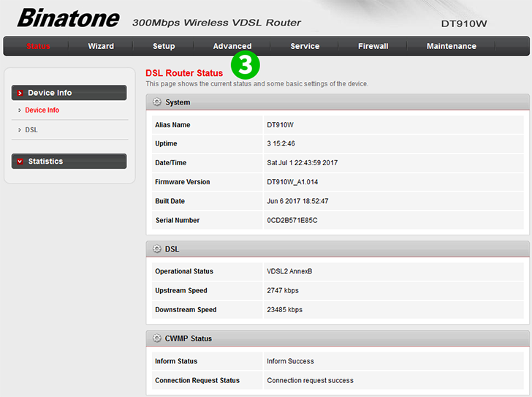This screenshot has width=532, height=397.
Task: Switch to the Service tab
Action: [x=305, y=46]
